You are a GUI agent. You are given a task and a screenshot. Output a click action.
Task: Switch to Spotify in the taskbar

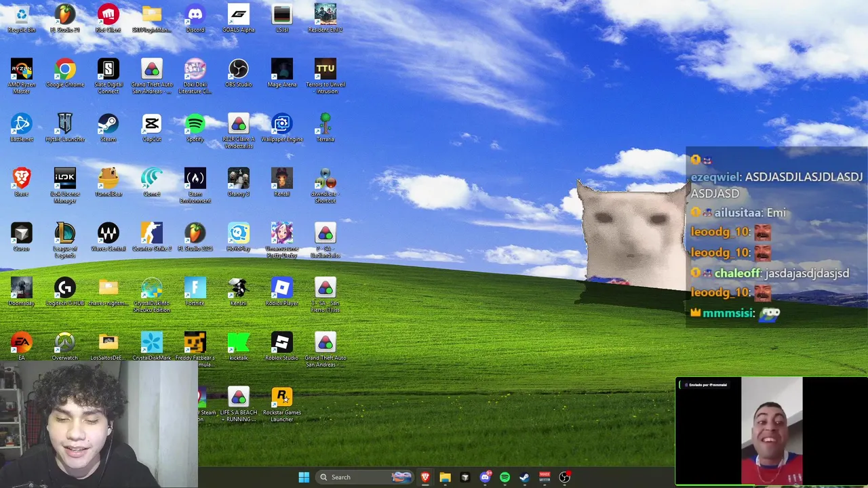pos(505,477)
